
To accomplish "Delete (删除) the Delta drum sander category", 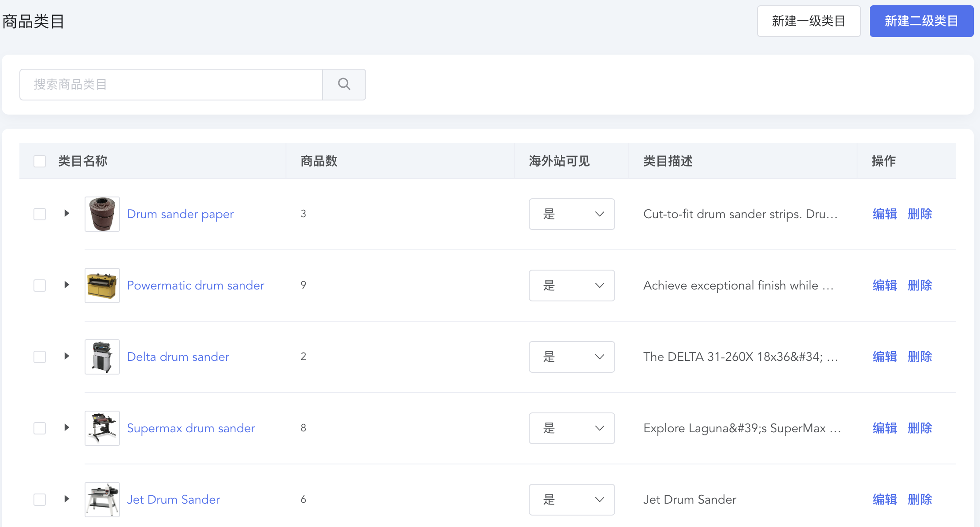I will (920, 357).
